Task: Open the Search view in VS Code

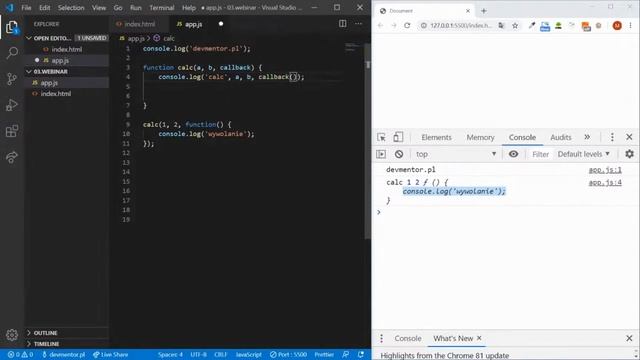Action: pyautogui.click(x=12, y=53)
